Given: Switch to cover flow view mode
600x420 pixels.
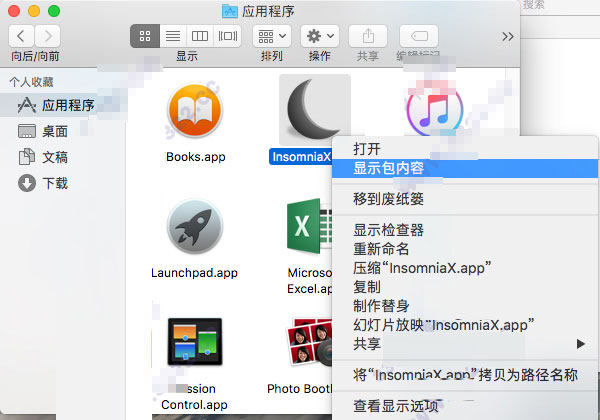Looking at the screenshot, I should pos(228,36).
